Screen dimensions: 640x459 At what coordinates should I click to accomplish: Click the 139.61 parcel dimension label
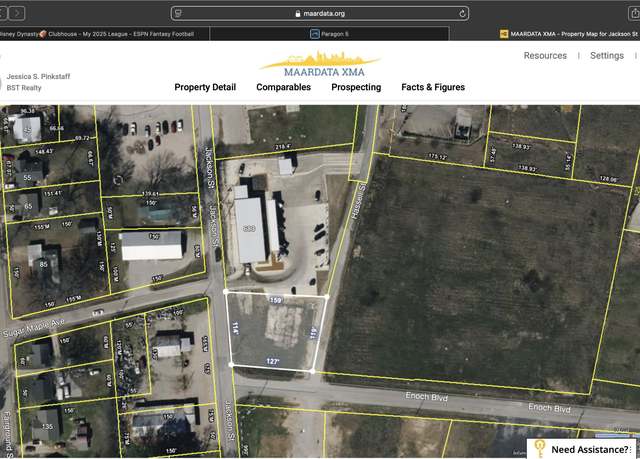click(x=151, y=194)
